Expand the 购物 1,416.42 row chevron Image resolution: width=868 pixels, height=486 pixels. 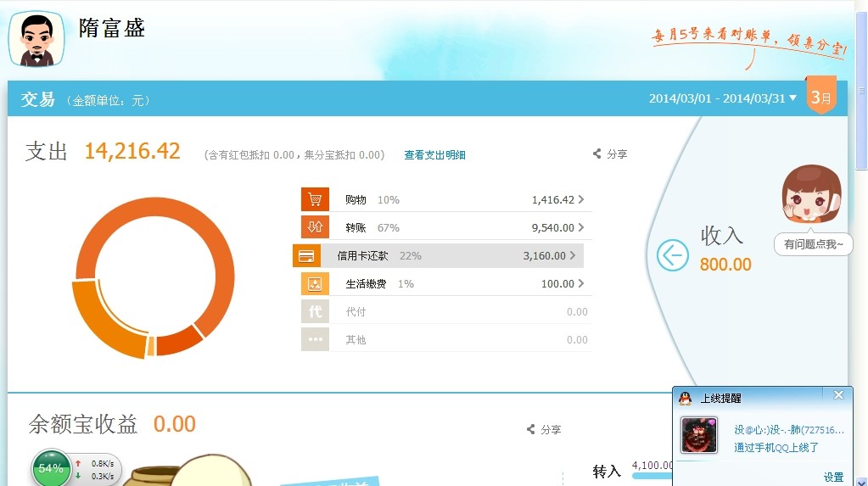581,199
